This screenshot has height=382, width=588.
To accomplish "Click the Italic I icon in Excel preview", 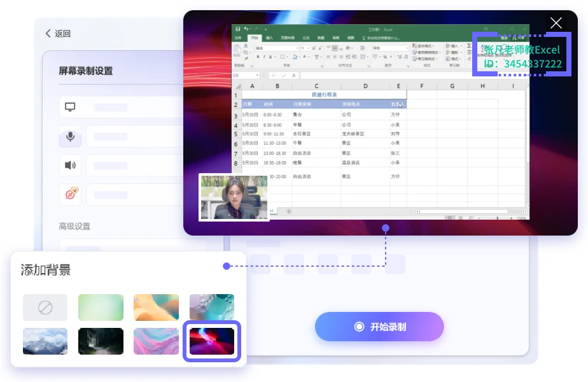I will pos(264,57).
